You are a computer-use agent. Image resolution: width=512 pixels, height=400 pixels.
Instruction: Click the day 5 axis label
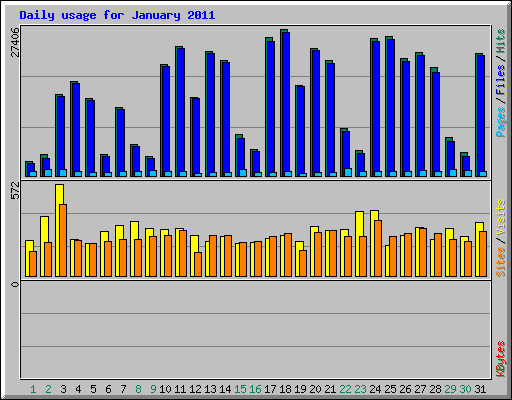[93, 389]
